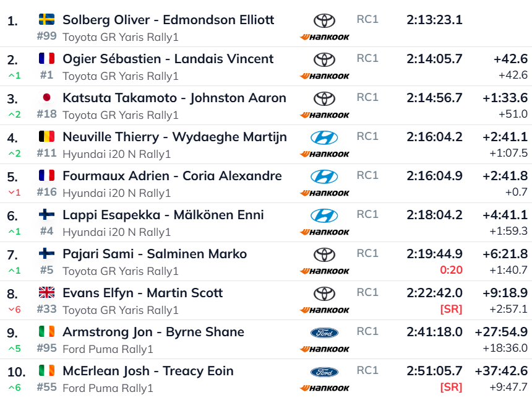Click the Hyundai logo in Fourmaux's row
This screenshot has height=400, width=532.
tap(324, 176)
